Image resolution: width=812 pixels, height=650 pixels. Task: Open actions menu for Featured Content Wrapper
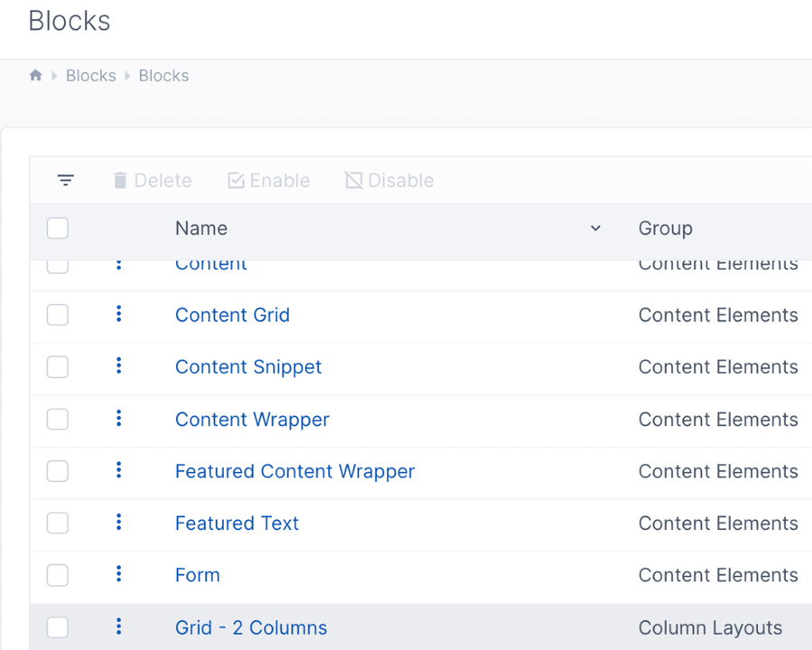118,470
